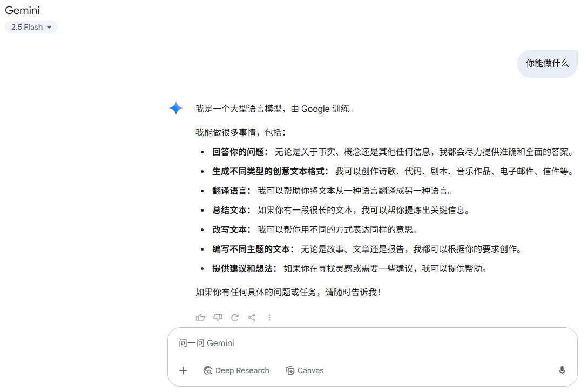This screenshot has height=392, width=588.
Task: Click the Gemini logo title text
Action: point(22,10)
